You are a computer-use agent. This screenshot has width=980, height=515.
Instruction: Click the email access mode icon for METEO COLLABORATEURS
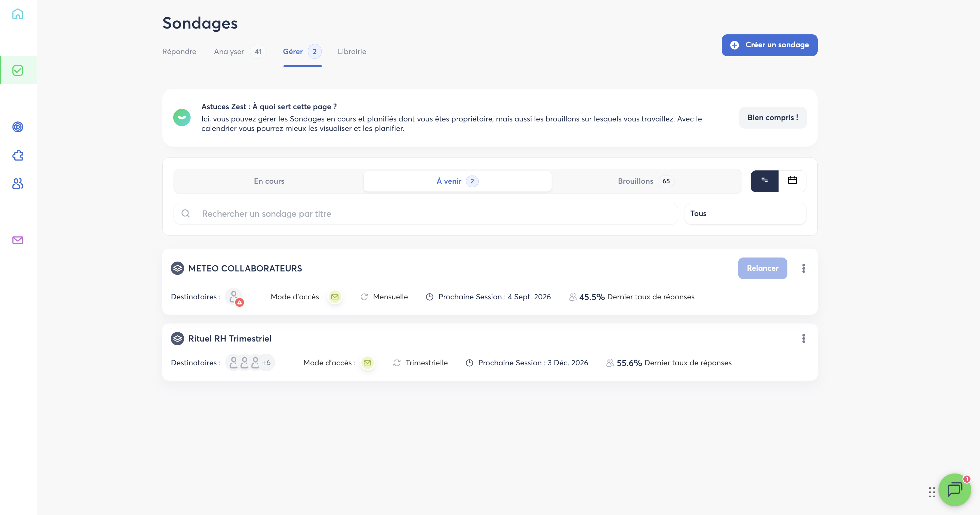click(335, 297)
